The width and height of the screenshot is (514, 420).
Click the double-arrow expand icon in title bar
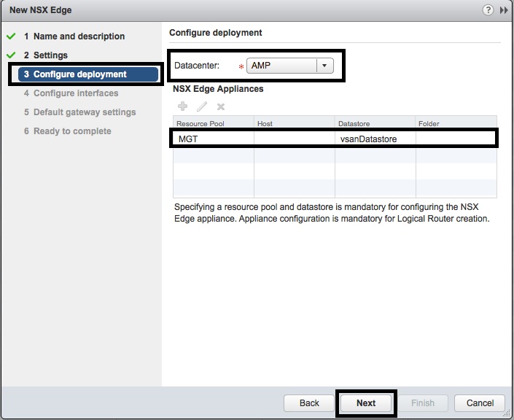(503, 10)
